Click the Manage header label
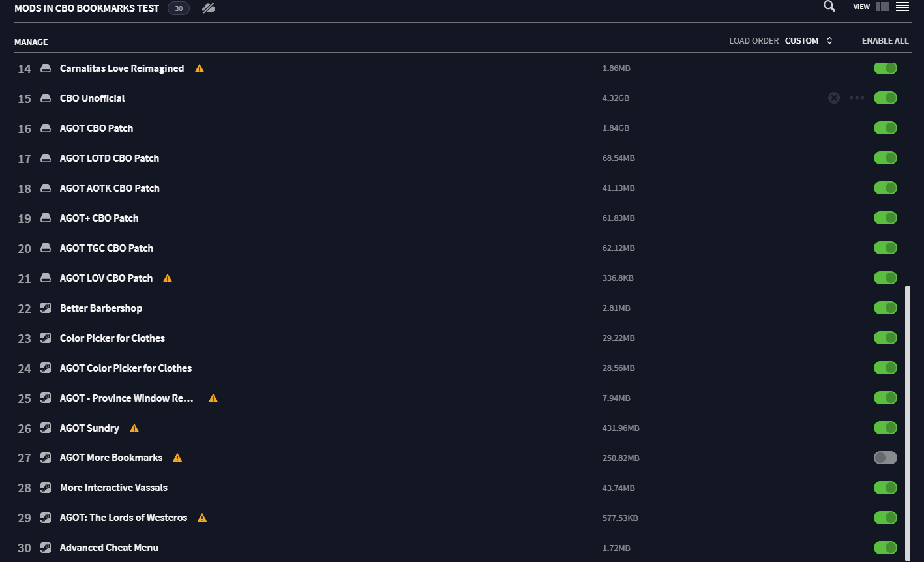 31,42
